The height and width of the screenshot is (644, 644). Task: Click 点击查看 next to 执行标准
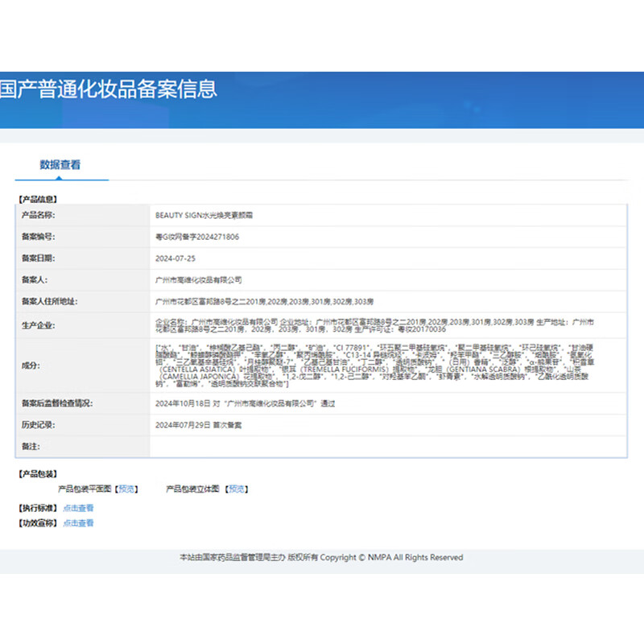[x=80, y=508]
